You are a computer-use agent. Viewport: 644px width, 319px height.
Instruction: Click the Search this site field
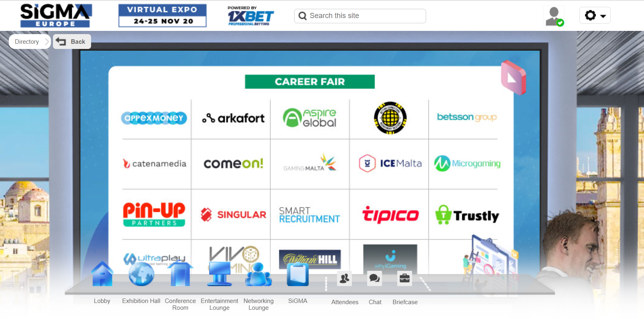click(x=360, y=16)
